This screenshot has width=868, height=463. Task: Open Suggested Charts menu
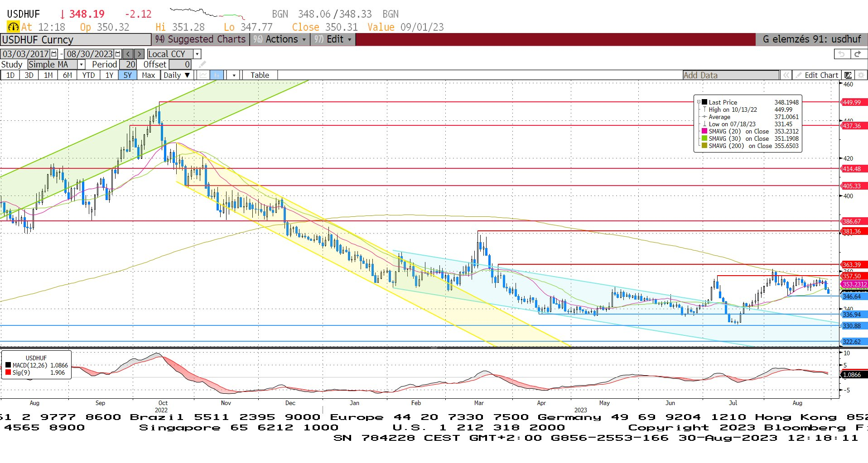pyautogui.click(x=200, y=39)
